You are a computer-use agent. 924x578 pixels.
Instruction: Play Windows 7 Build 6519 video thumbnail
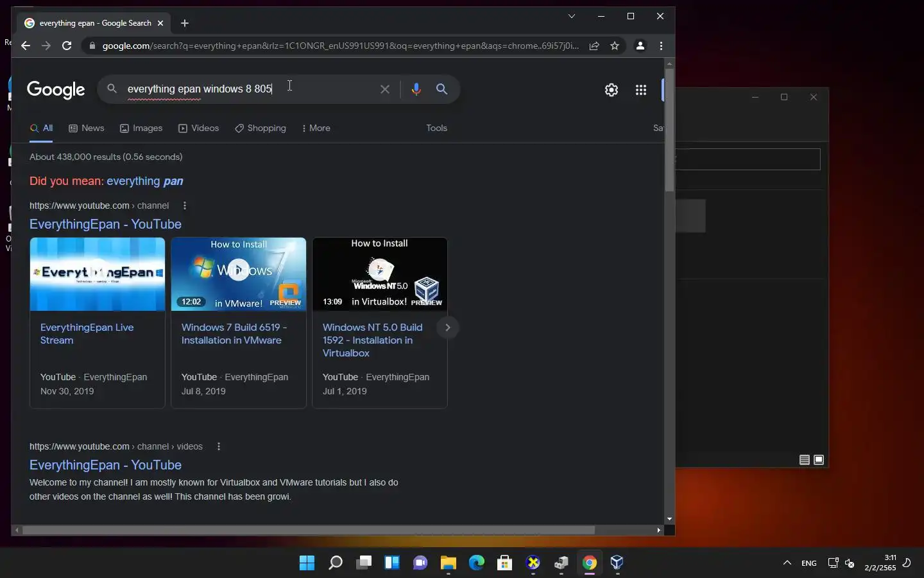coord(239,274)
